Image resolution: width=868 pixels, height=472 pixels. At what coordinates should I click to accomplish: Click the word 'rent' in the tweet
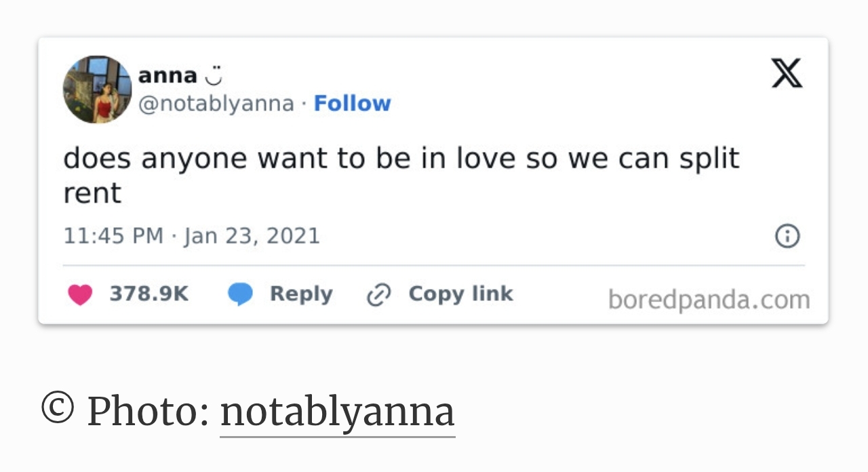92,193
